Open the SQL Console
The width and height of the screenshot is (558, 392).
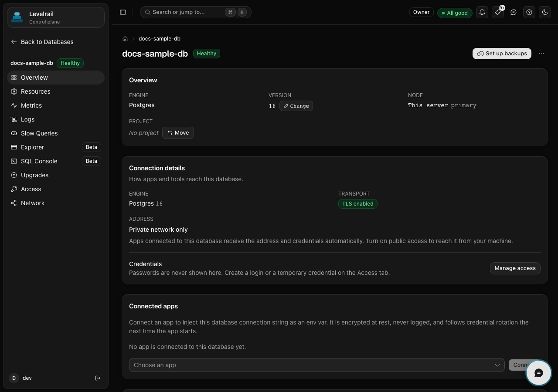pyautogui.click(x=56, y=161)
